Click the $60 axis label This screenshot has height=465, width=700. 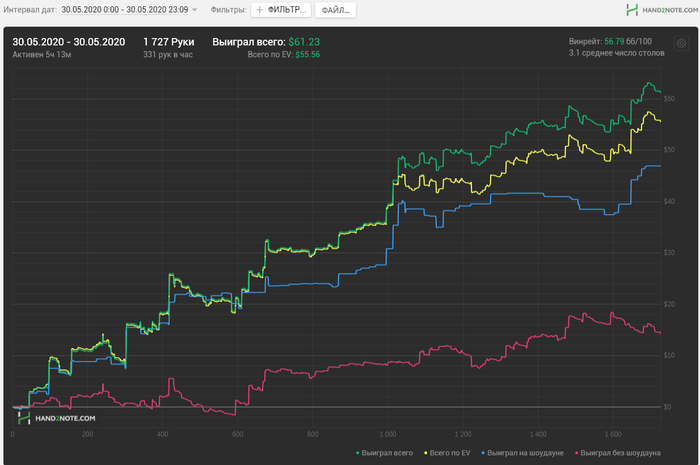[669, 99]
